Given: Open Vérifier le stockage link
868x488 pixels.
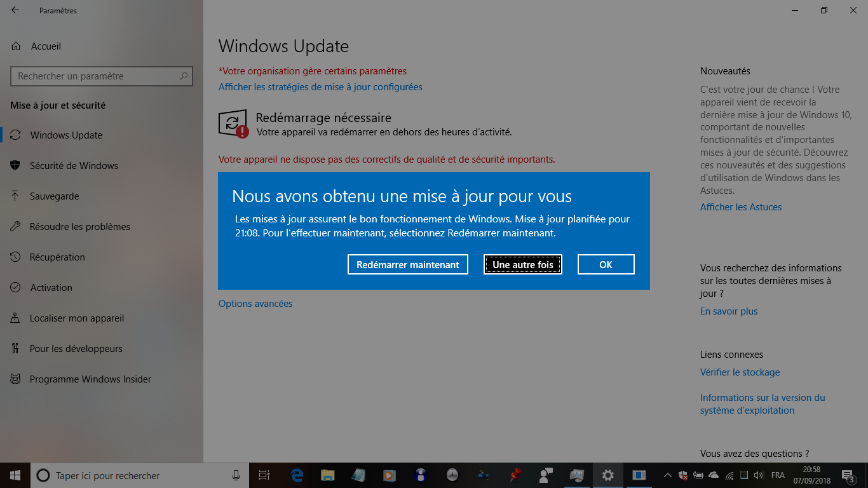Looking at the screenshot, I should [x=740, y=372].
